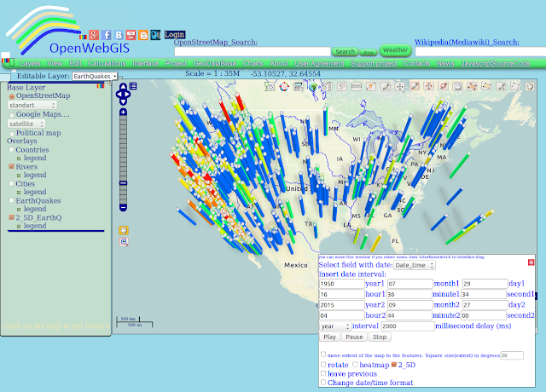Select the hand icon at toolbar's right end
Screen dimensions: 546x392
(x=530, y=86)
